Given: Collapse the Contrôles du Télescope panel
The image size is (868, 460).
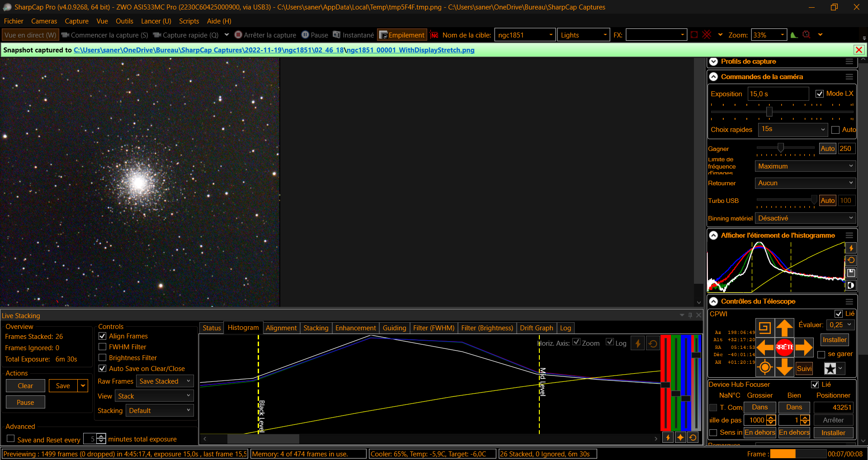Looking at the screenshot, I should point(713,301).
